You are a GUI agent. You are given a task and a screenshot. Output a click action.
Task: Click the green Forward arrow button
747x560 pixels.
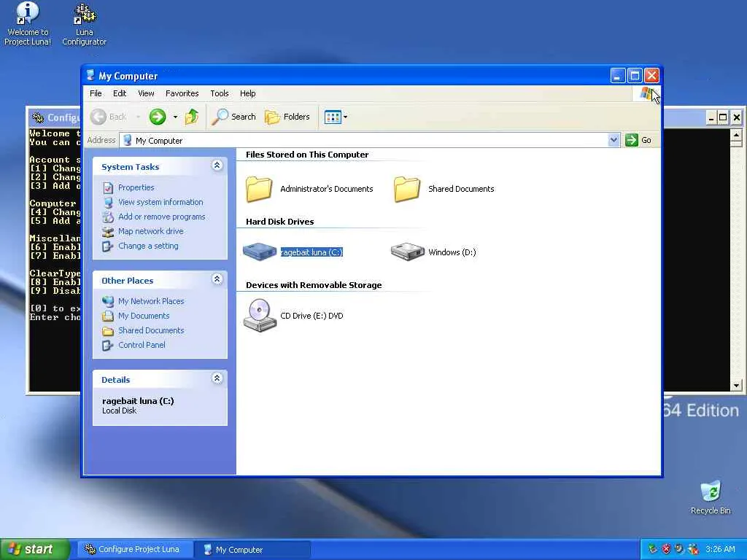158,117
